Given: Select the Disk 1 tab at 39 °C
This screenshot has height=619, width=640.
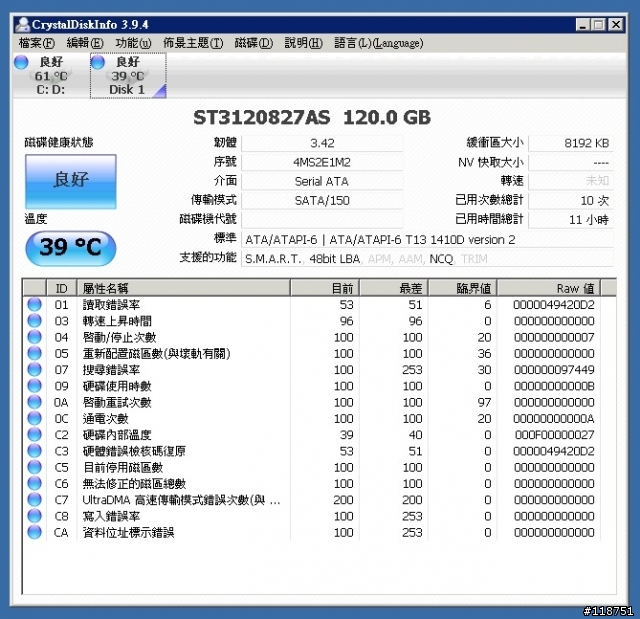Looking at the screenshot, I should pyautogui.click(x=128, y=76).
